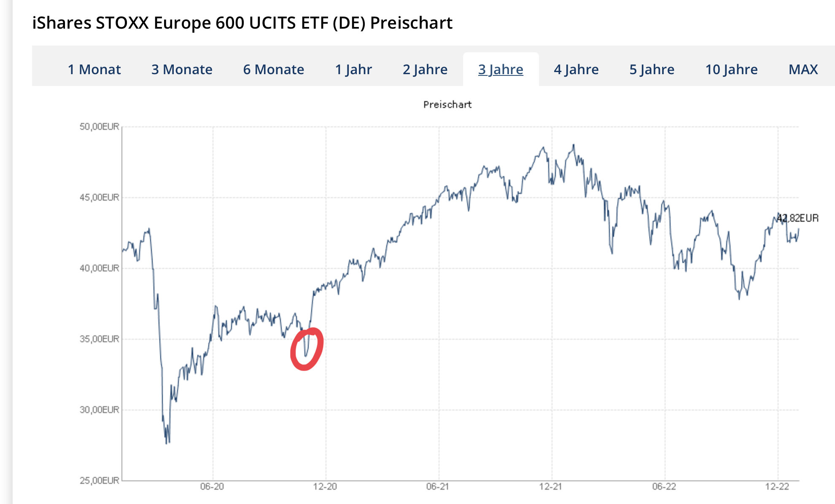Show the 10 Jahre price history
Viewport: 835px width, 504px height.
[x=731, y=70]
